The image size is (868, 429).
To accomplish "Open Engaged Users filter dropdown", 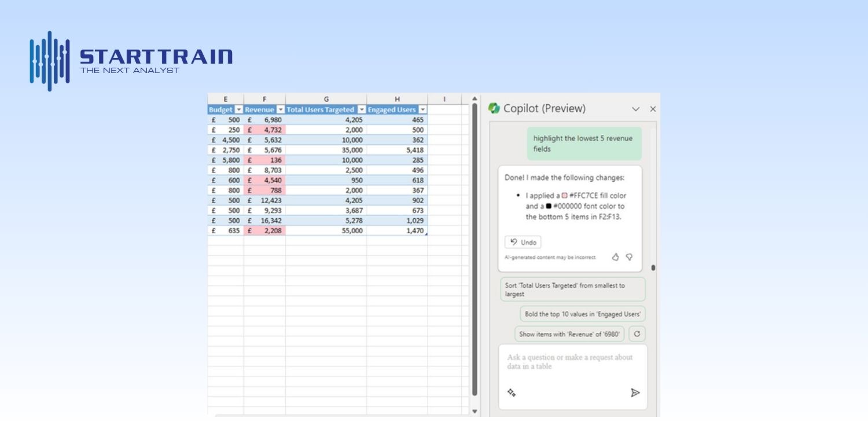I will click(422, 110).
